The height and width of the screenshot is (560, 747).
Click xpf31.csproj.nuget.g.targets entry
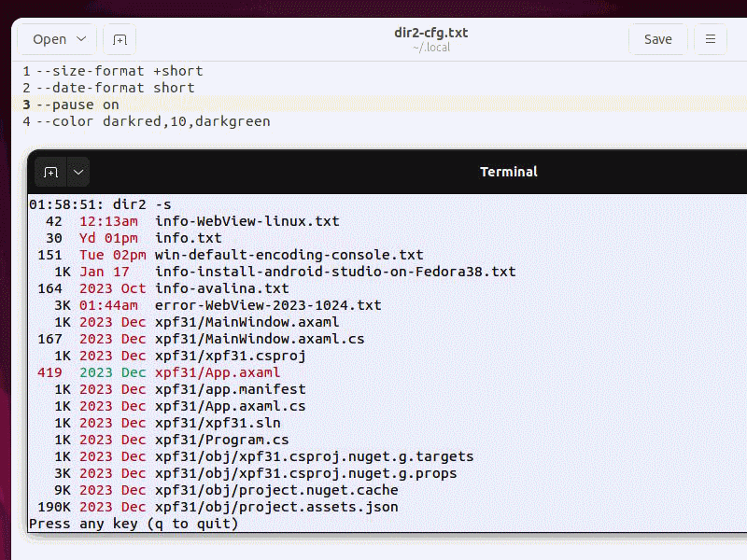[315, 456]
